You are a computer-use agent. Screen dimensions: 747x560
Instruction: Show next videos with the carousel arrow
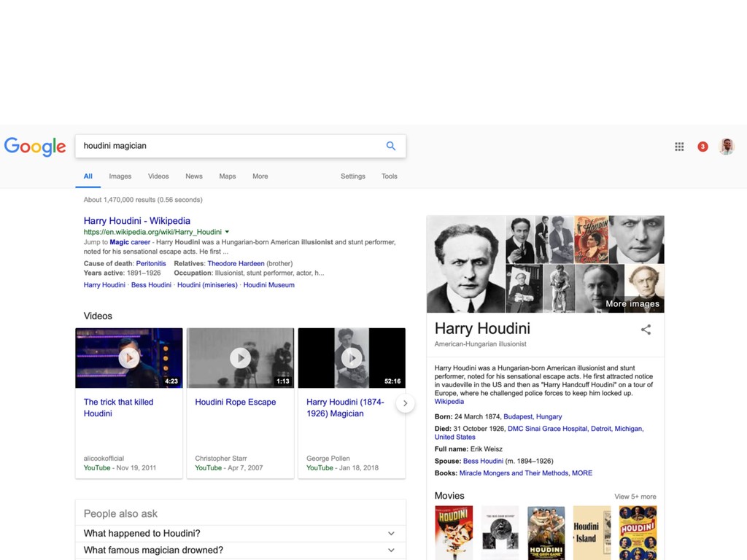point(405,403)
